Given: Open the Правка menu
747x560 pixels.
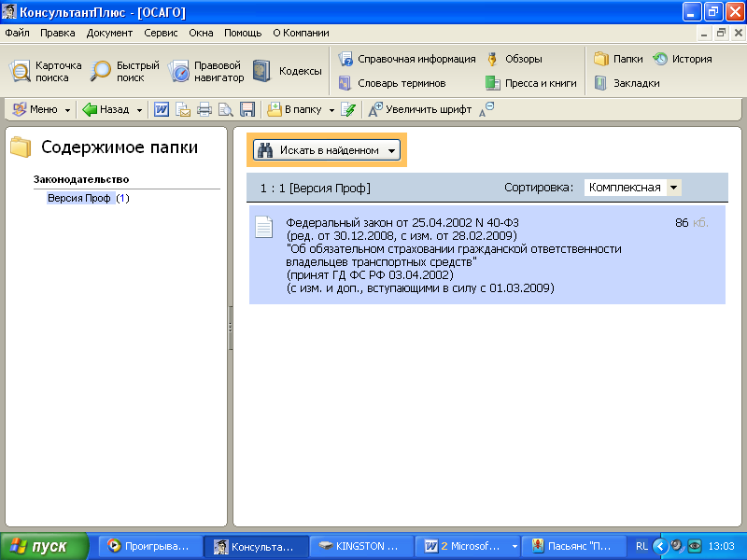Looking at the screenshot, I should coord(58,33).
